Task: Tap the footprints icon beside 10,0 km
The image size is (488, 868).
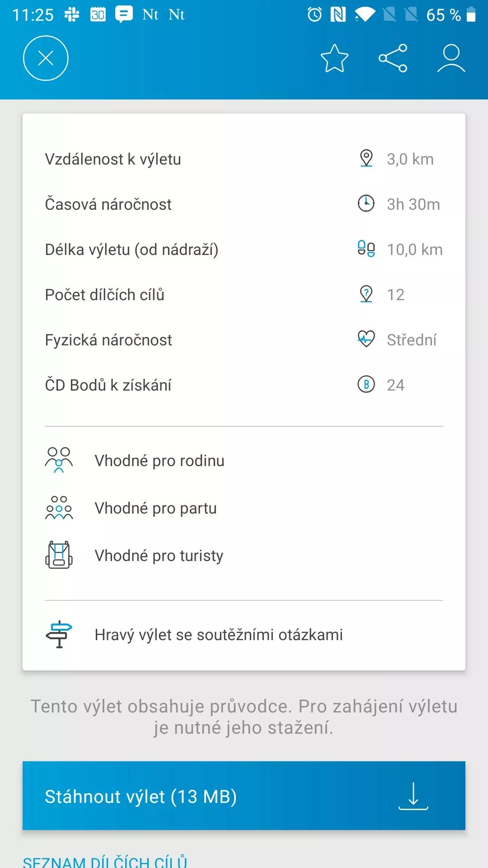Action: pyautogui.click(x=366, y=249)
